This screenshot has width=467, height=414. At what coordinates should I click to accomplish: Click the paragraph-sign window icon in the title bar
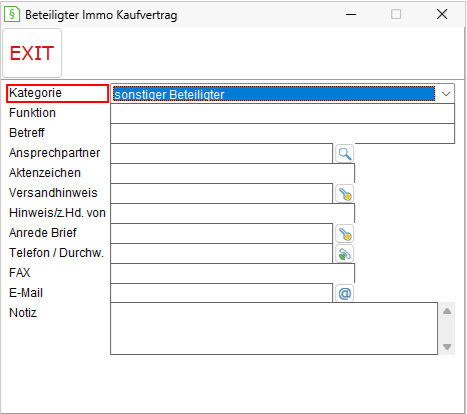coord(12,14)
